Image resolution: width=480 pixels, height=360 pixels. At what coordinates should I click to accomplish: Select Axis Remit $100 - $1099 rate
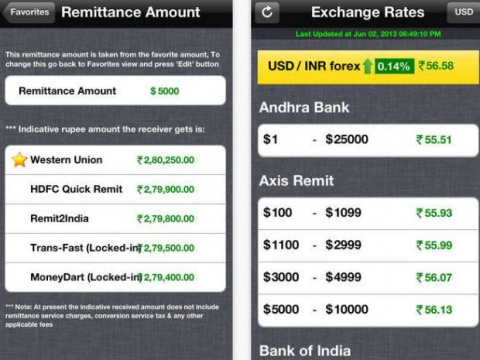click(x=368, y=213)
